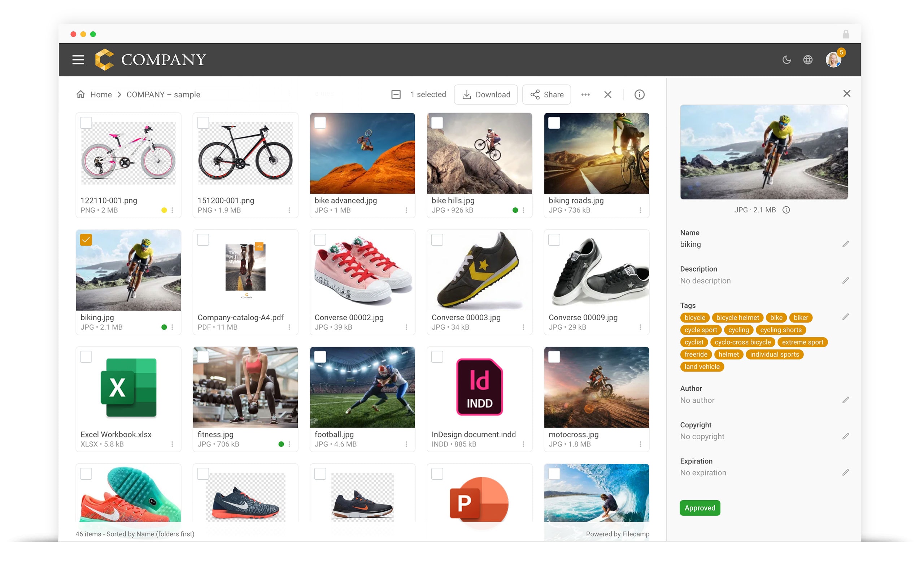Open the hamburger navigation menu

click(78, 60)
